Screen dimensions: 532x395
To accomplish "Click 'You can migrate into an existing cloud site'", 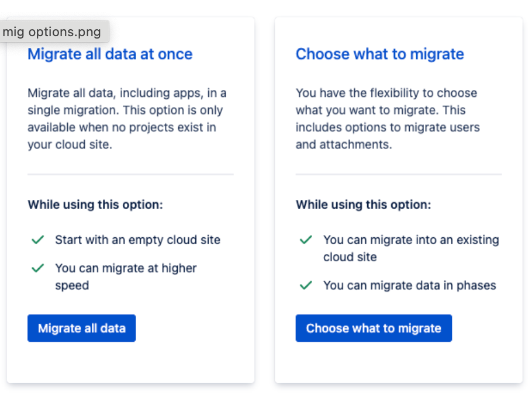I will coord(411,248).
